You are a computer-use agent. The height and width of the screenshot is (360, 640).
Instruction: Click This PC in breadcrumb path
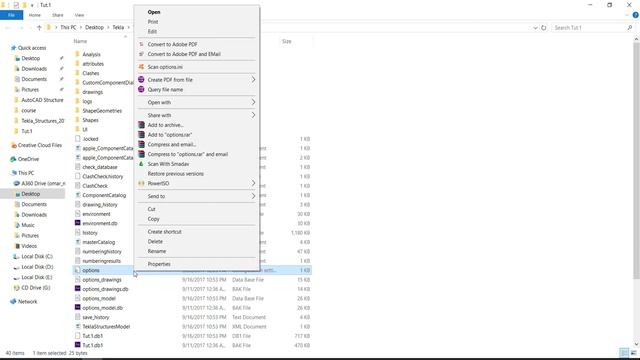(68, 27)
